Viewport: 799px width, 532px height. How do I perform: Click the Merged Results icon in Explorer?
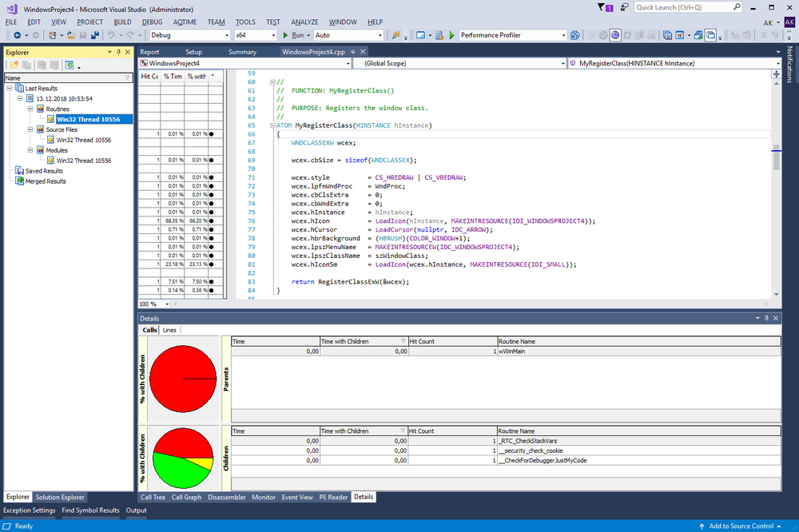click(x=19, y=181)
